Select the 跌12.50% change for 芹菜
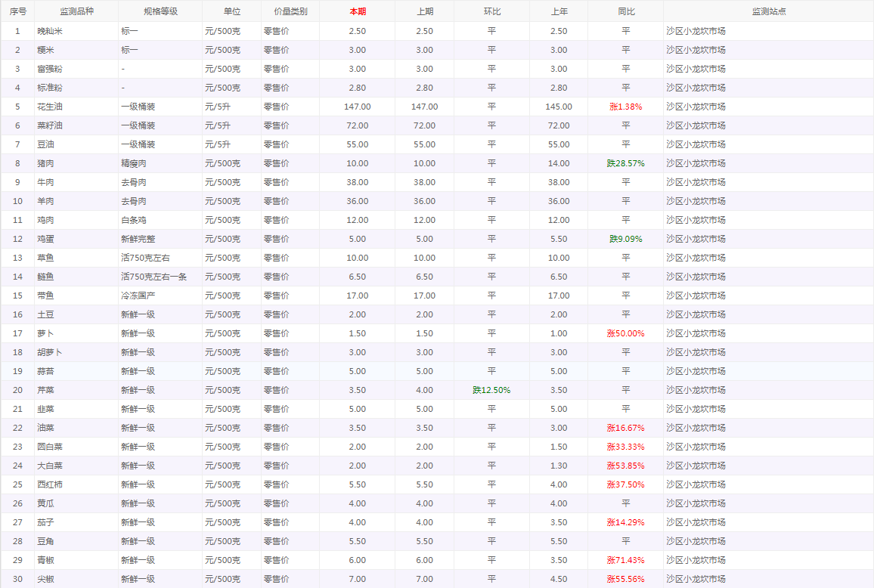Screen dimensions: 874x588 [491, 390]
